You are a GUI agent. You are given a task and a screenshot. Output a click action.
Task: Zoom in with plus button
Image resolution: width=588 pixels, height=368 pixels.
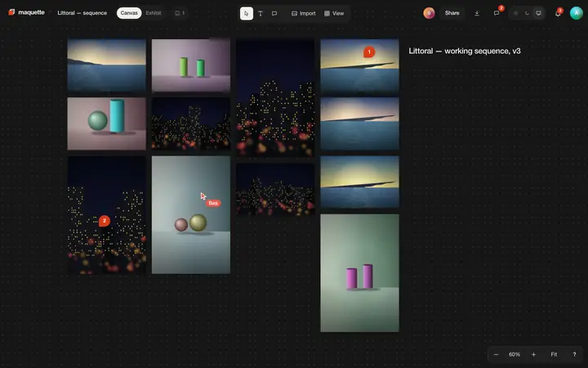(x=533, y=354)
